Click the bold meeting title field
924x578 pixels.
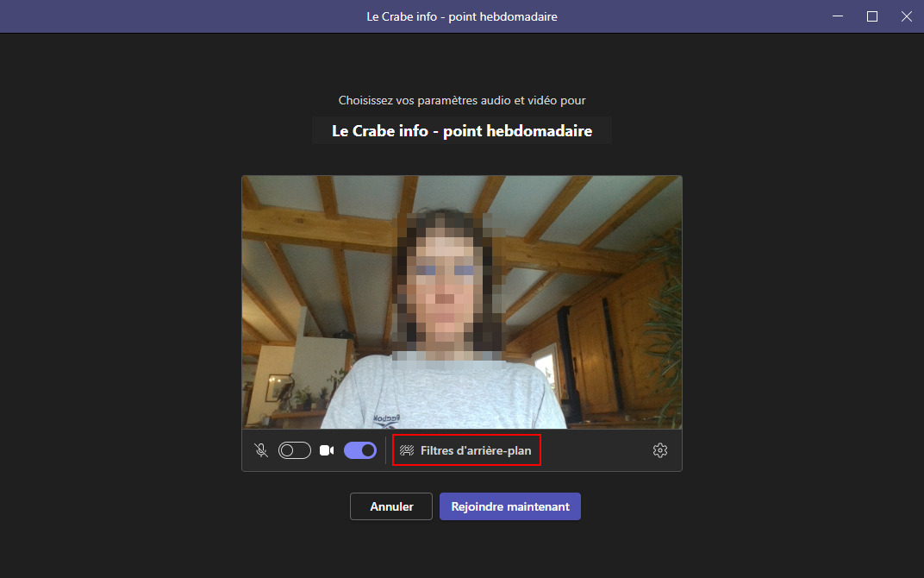[462, 131]
